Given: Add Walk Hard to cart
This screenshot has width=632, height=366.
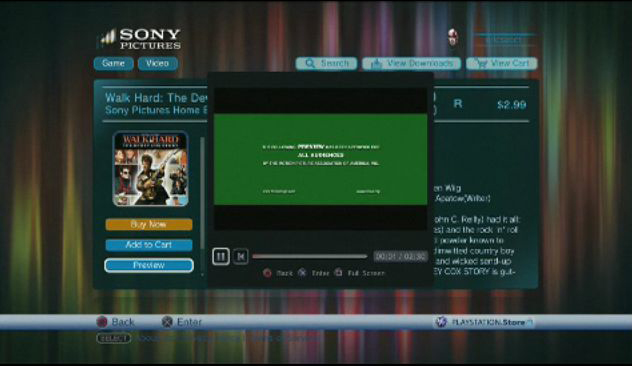Looking at the screenshot, I should click(x=149, y=245).
